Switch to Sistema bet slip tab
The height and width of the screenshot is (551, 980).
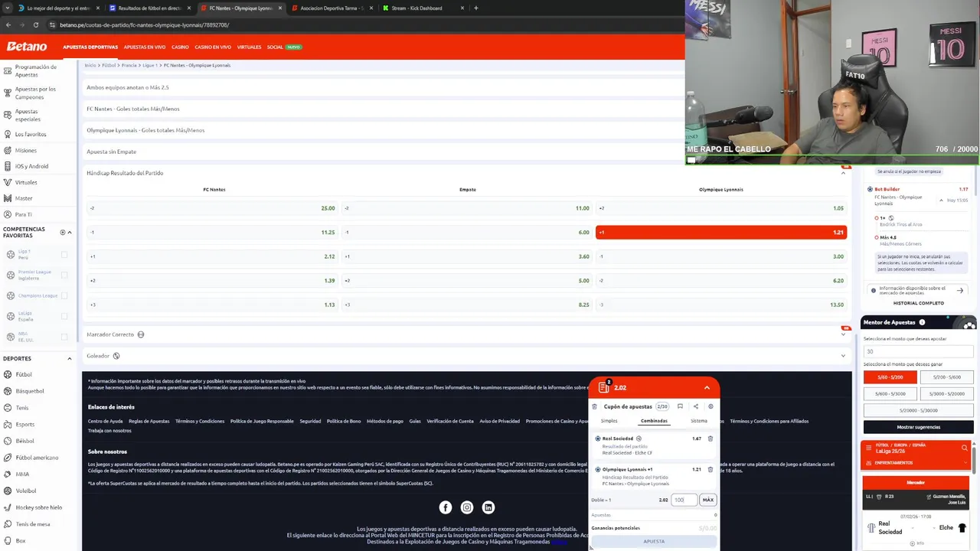coord(699,421)
